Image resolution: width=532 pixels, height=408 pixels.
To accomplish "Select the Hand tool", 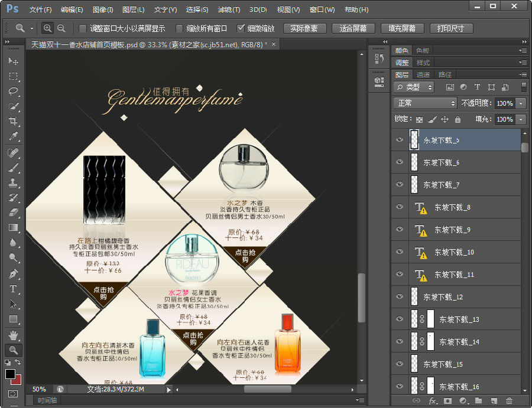I will coord(13,335).
